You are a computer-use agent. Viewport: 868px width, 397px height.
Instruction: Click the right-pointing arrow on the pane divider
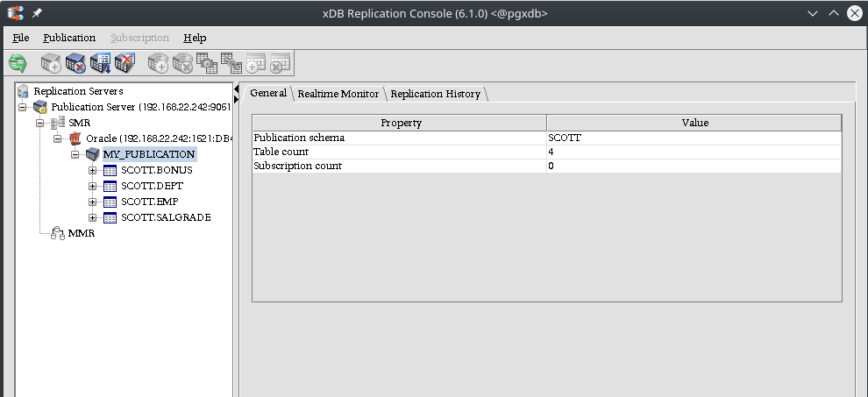tap(237, 99)
